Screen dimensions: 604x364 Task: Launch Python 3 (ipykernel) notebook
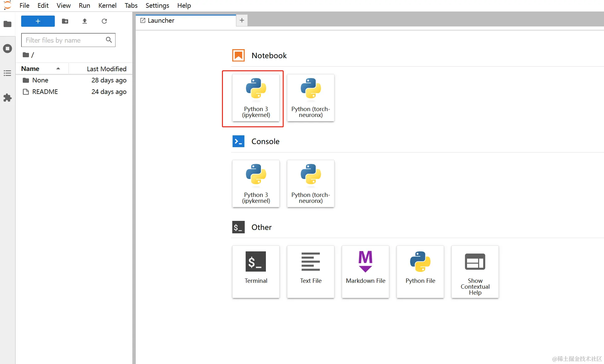pos(256,98)
